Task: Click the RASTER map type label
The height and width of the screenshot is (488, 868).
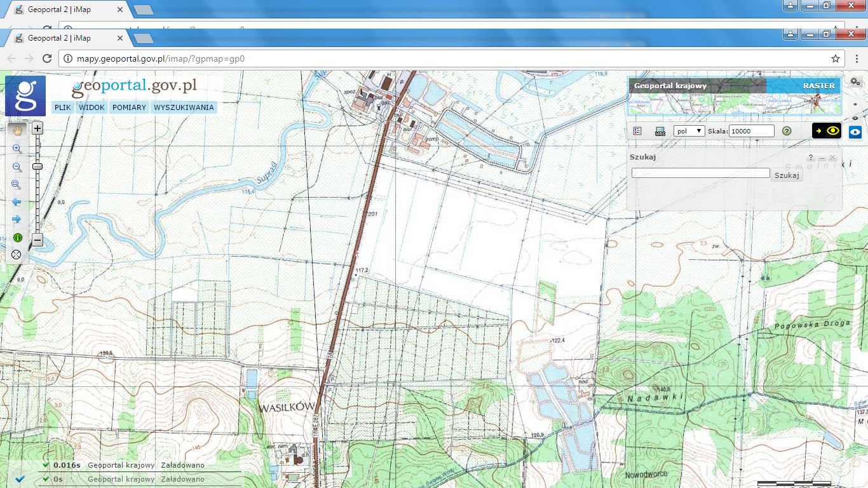Action: pyautogui.click(x=819, y=86)
